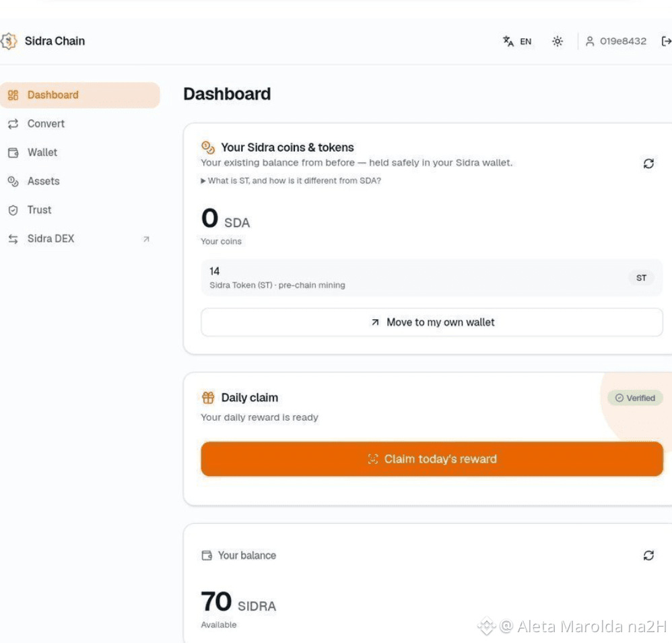Click the 'Dashboard' page heading
672x643 pixels.
coord(227,94)
